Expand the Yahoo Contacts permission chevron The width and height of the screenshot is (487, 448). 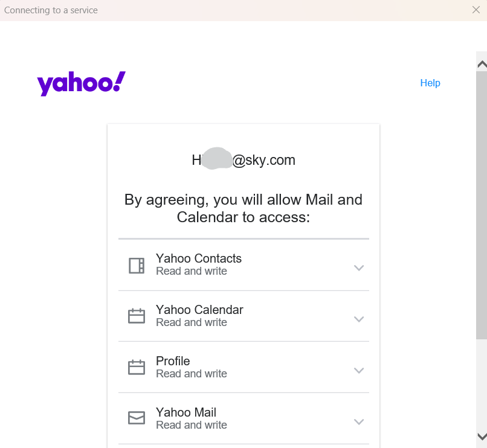point(359,267)
